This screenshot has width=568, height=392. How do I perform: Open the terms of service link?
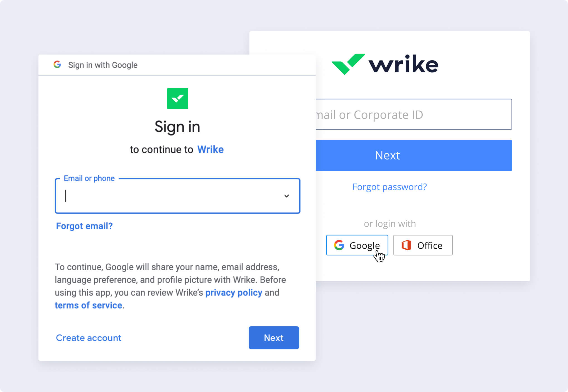point(89,305)
